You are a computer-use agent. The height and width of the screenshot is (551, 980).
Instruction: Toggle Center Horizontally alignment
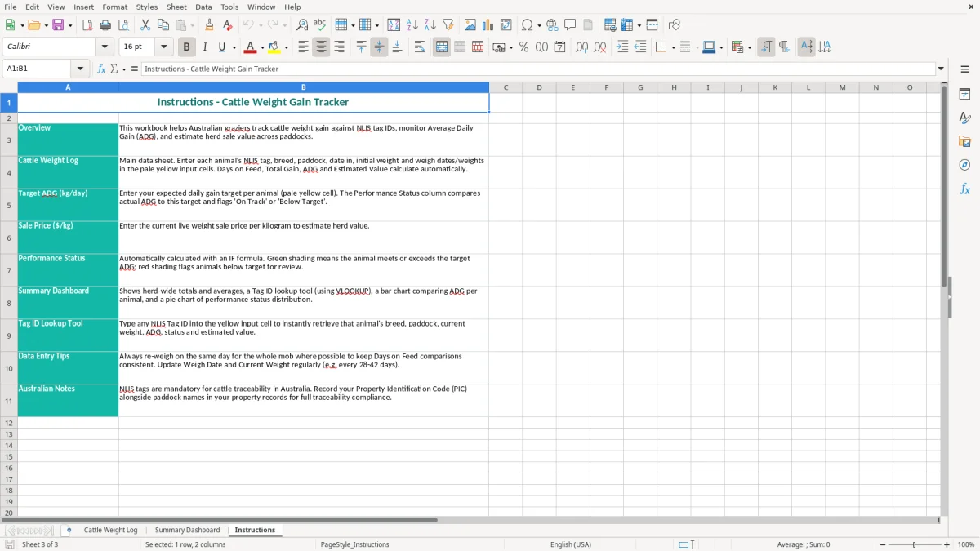pos(321,47)
